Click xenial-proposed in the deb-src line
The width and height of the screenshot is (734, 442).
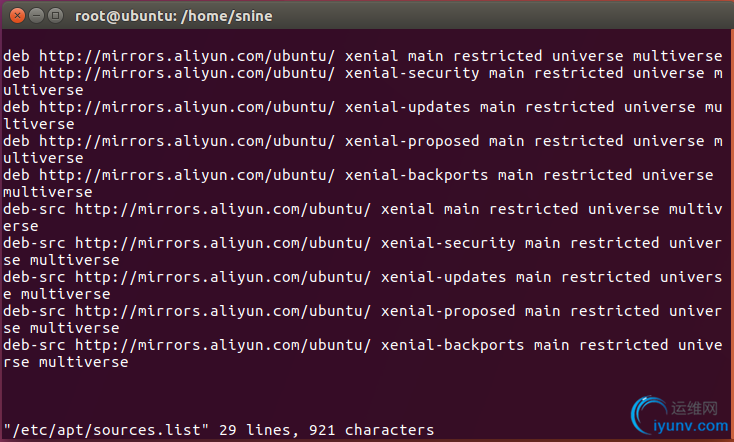448,311
